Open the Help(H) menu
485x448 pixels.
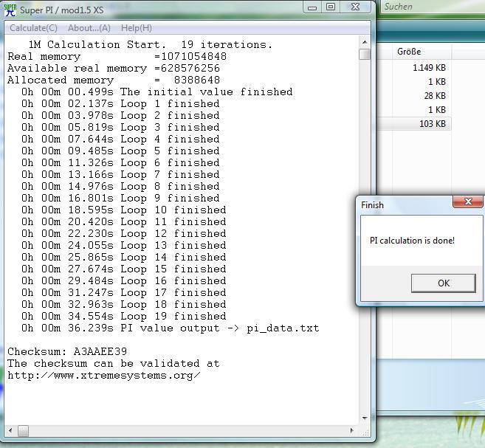[137, 28]
